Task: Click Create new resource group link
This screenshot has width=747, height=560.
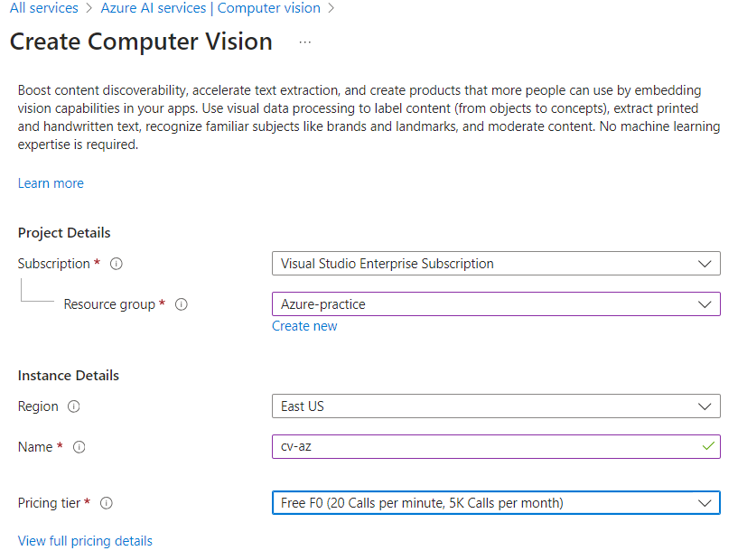Action: click(304, 326)
